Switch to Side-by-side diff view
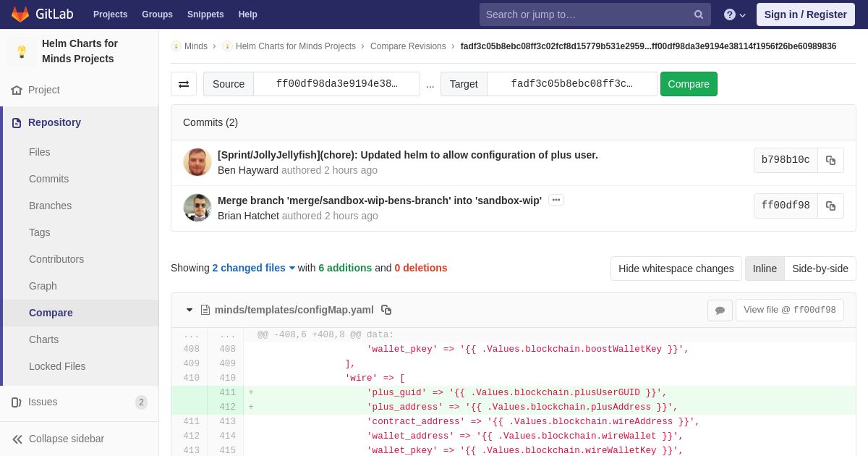The width and height of the screenshot is (868, 456). (x=820, y=269)
